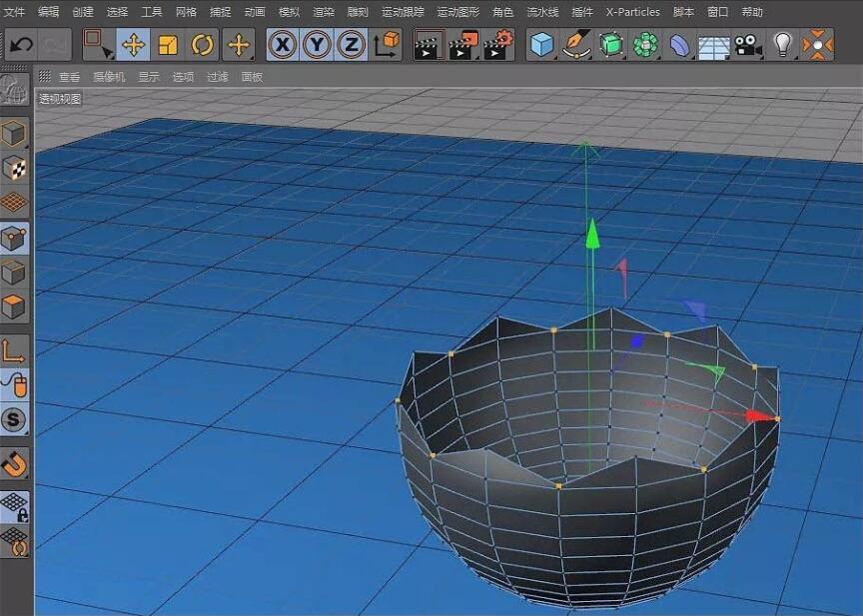
Task: Toggle Y axis lock
Action: click(x=317, y=45)
